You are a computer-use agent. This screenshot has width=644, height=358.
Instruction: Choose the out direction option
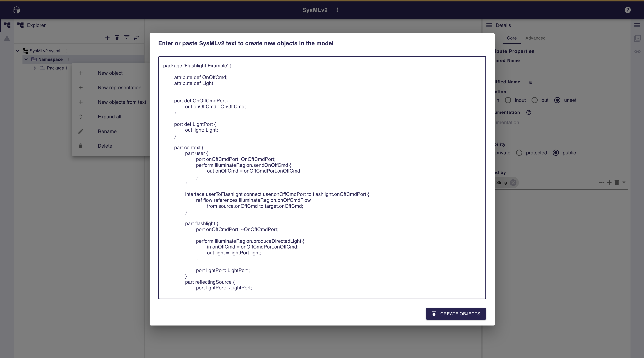pyautogui.click(x=534, y=100)
